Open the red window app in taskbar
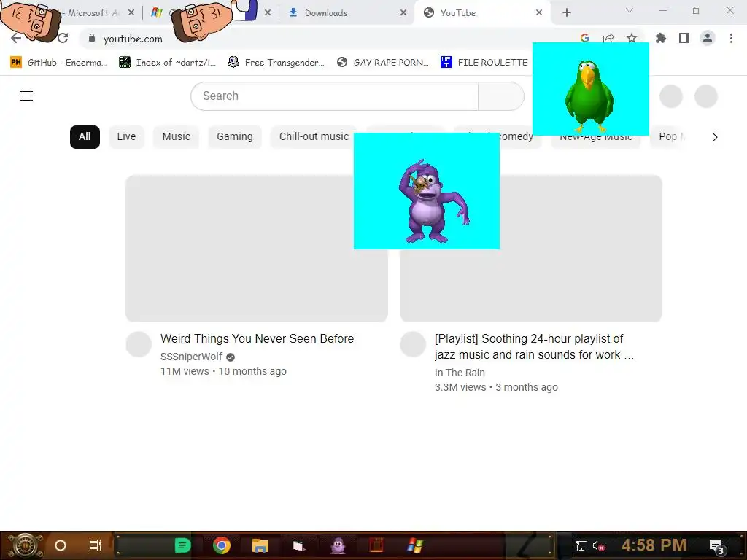This screenshot has height=560, width=747. pyautogui.click(x=376, y=545)
